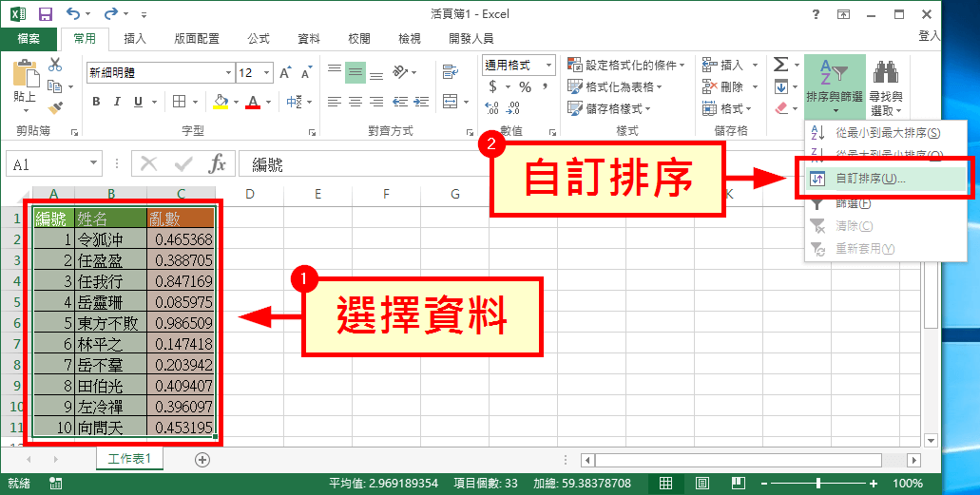
Task: Switch to the 插入 ribbon tab
Action: pyautogui.click(x=135, y=39)
